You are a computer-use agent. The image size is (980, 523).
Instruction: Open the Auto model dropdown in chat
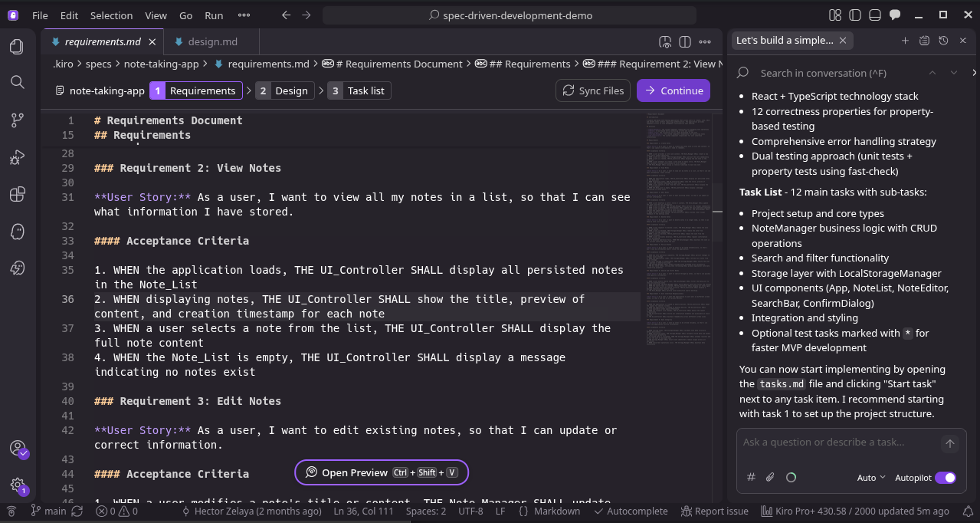click(x=870, y=477)
